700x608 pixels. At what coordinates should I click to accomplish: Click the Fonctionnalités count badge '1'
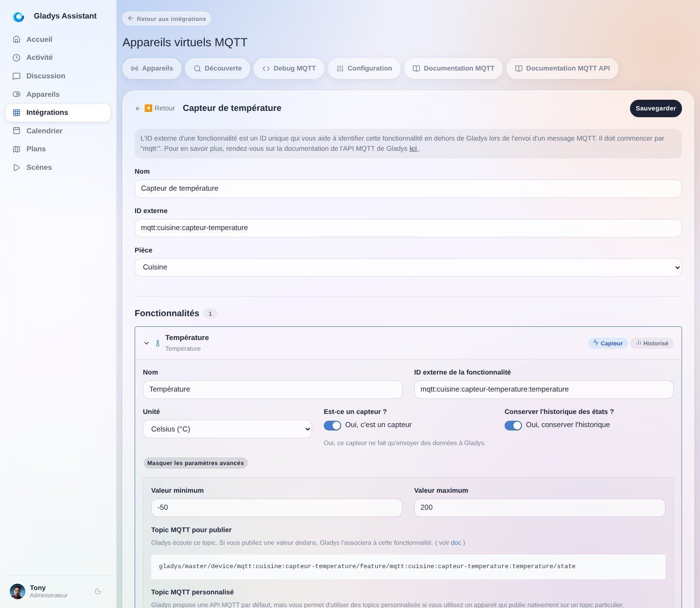click(210, 314)
